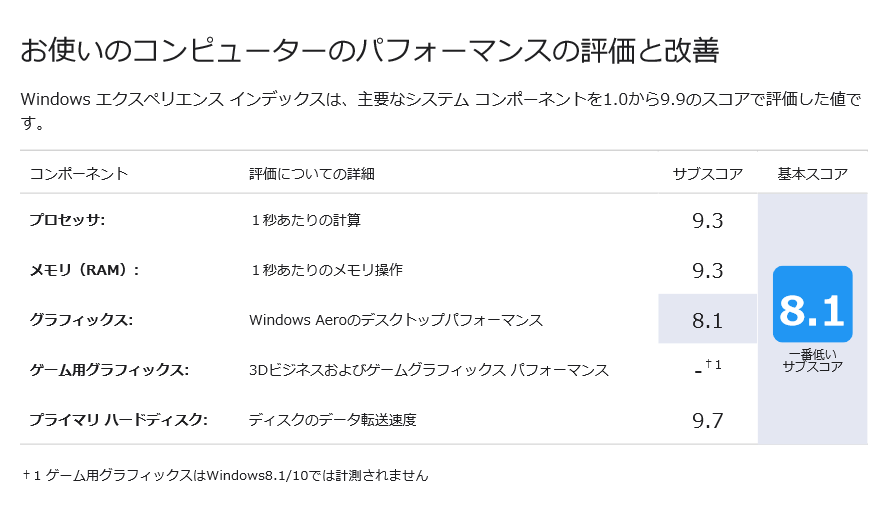
Task: Click the グラフィックス component label
Action: coord(81,320)
